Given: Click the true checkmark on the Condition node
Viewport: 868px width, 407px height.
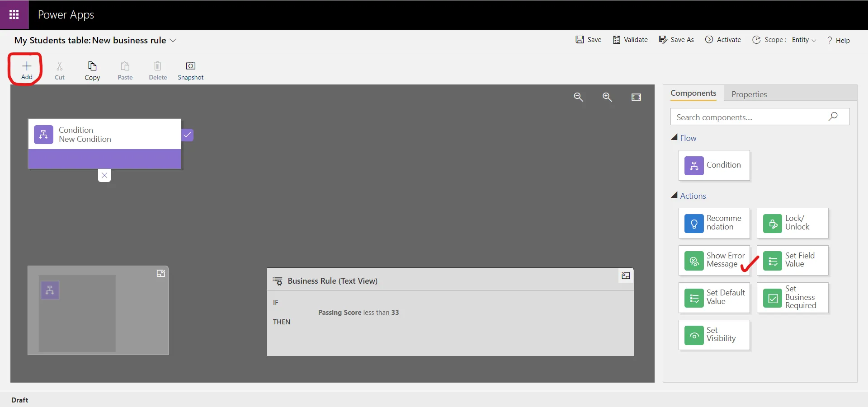Looking at the screenshot, I should (188, 135).
